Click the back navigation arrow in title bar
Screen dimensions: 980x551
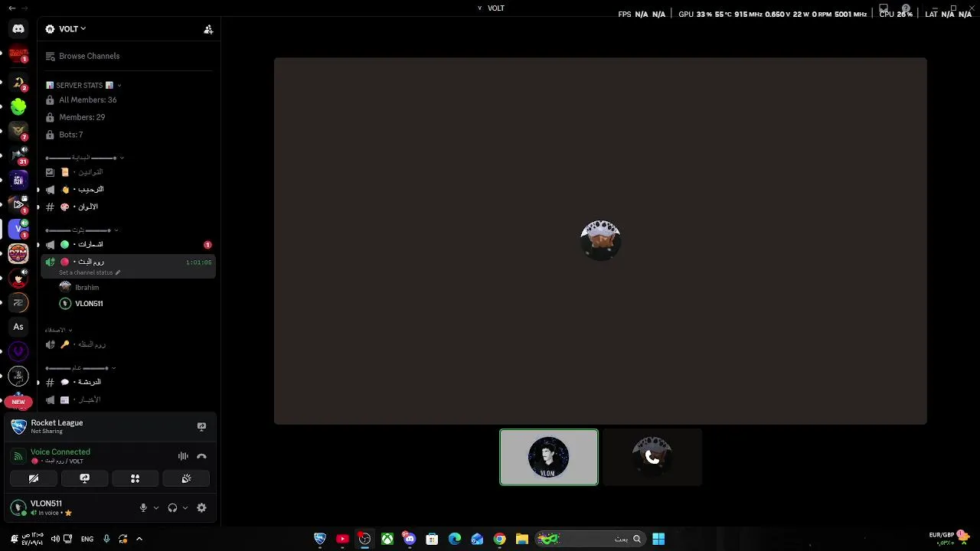(11, 8)
